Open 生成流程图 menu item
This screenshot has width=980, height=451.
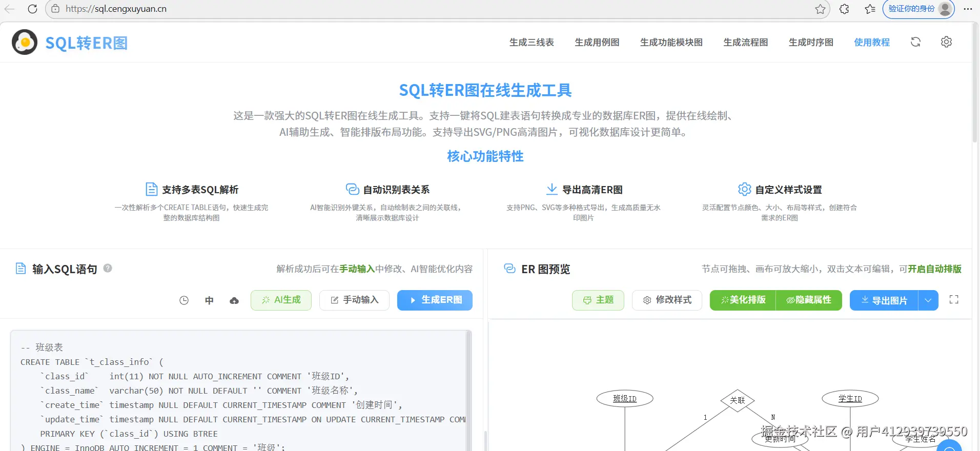pyautogui.click(x=746, y=42)
